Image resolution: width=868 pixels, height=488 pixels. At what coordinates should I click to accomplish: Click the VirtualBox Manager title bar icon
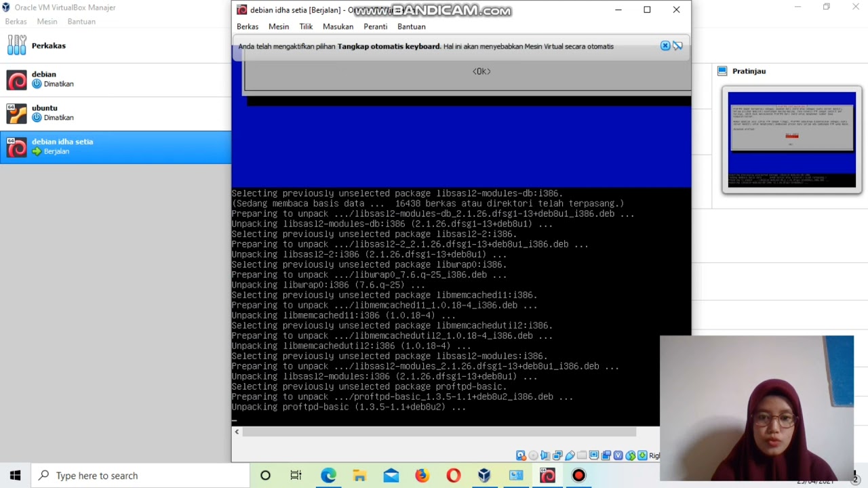(6, 7)
